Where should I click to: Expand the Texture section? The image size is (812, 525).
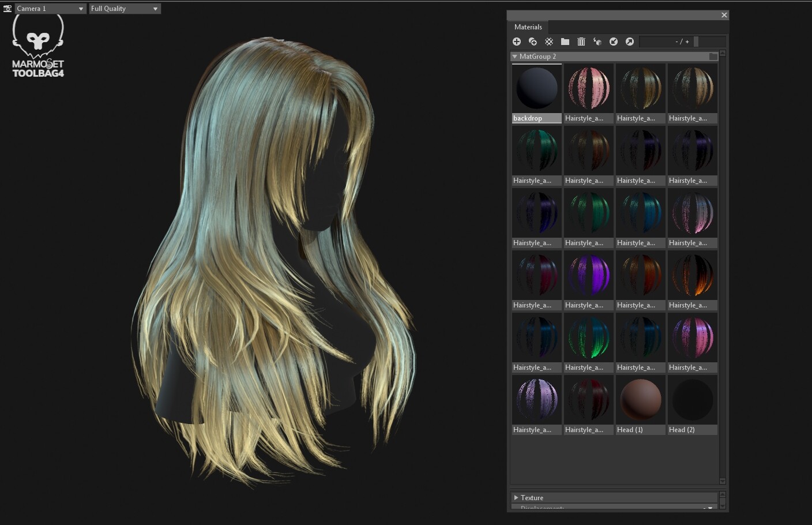(x=516, y=497)
